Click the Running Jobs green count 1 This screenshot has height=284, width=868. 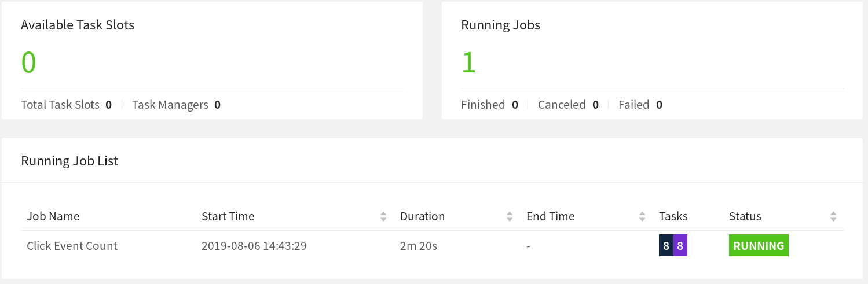[468, 62]
